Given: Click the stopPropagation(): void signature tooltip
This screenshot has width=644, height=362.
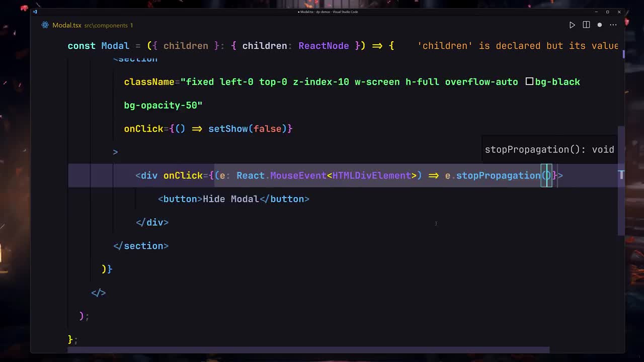Looking at the screenshot, I should [x=549, y=149].
